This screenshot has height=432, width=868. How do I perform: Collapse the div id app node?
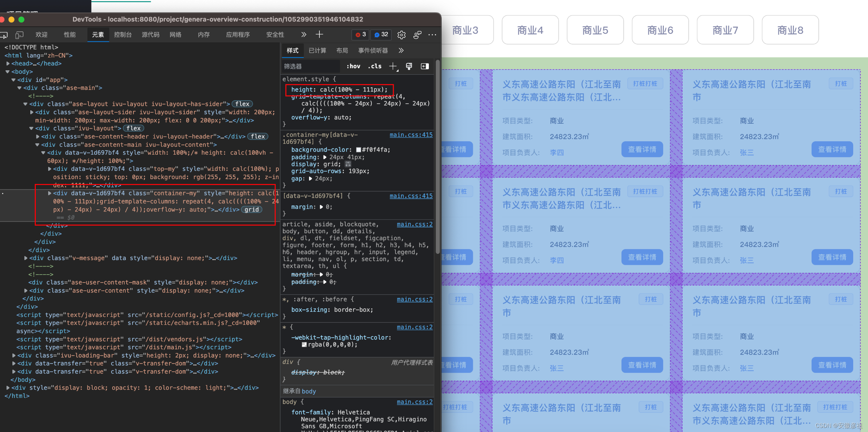[13, 80]
